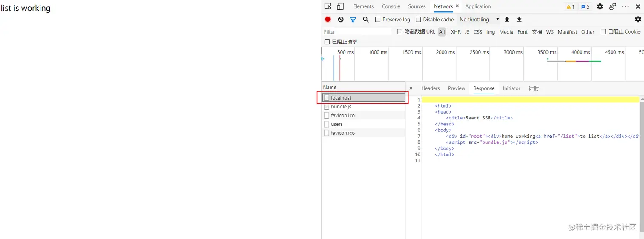
Task: Toggle the network filter funnel icon
Action: tap(353, 20)
